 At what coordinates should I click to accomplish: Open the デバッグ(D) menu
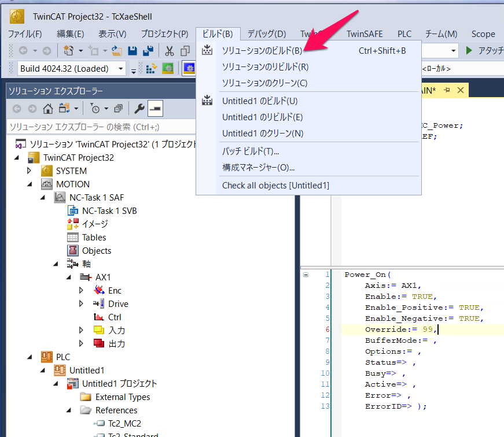click(267, 34)
